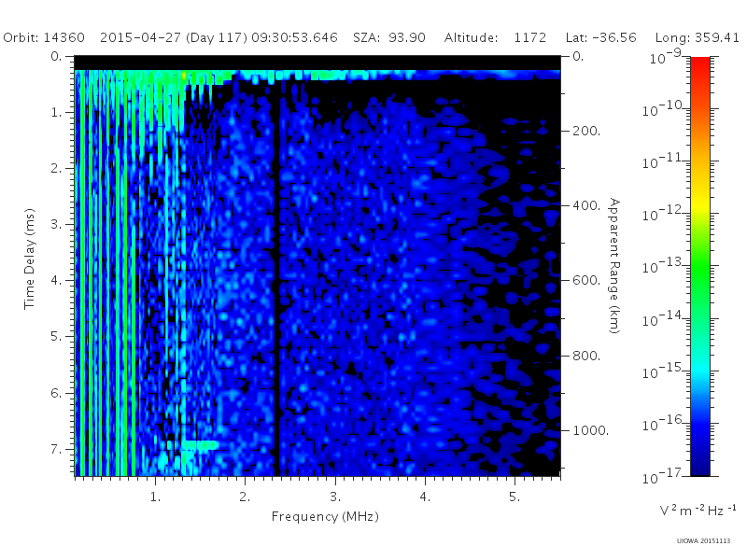Screen dimensions: 747x560
Task: Click the '600.' apparent range tick label
Action: (x=586, y=280)
